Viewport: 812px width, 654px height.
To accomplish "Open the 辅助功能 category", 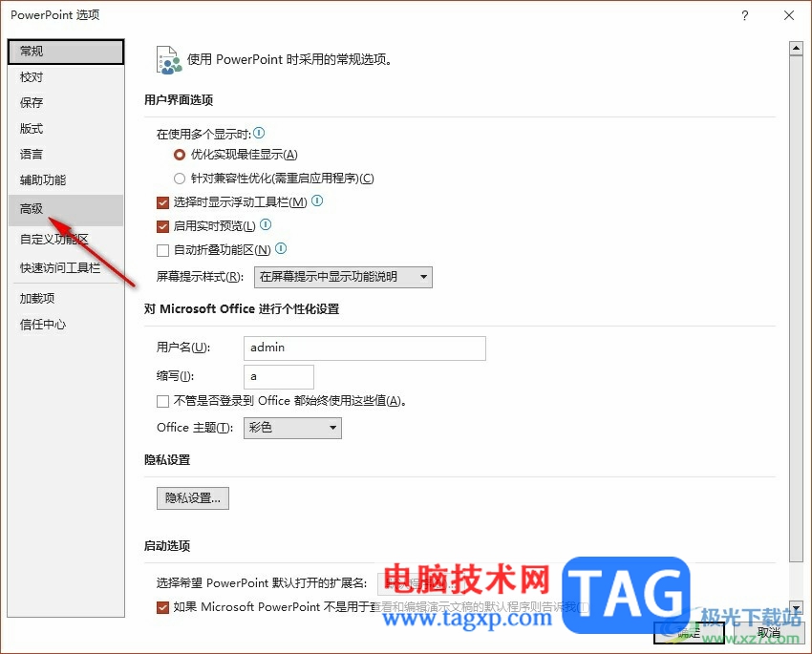I will click(66, 180).
